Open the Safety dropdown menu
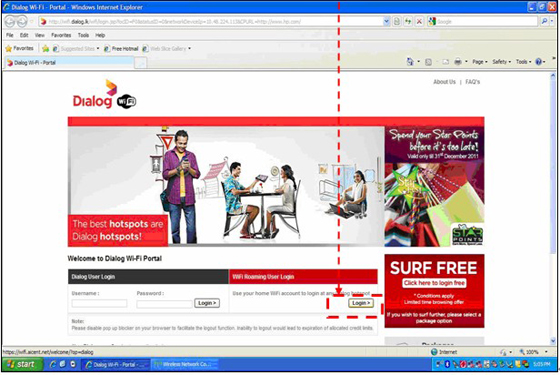This screenshot has width=560, height=375. pyautogui.click(x=501, y=62)
